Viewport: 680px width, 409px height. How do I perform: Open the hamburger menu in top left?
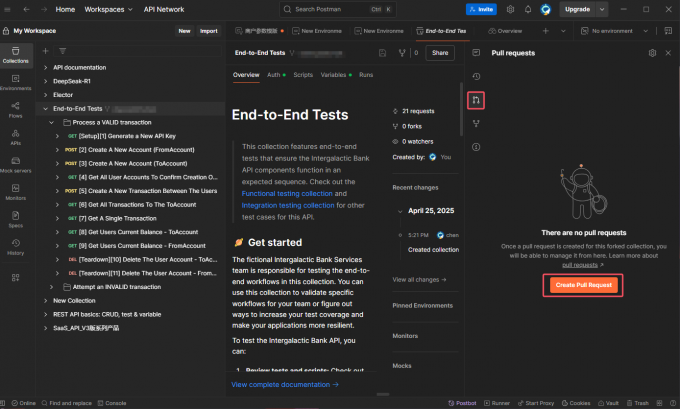(7, 9)
